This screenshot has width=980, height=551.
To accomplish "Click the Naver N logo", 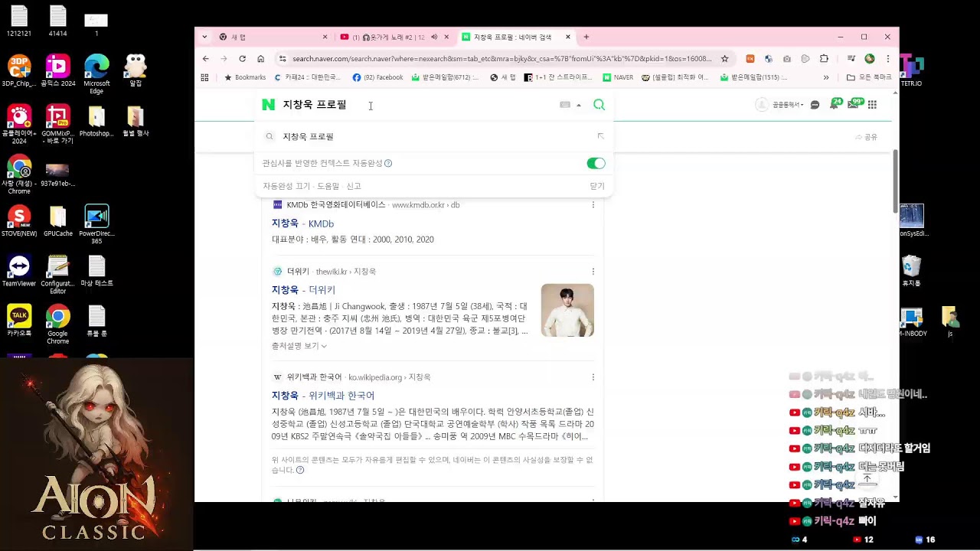I will 268,105.
